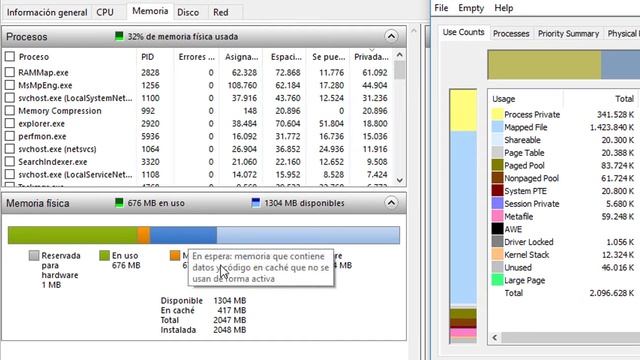Click the Paged Pool olive swatch
The height and width of the screenshot is (360, 640).
pyautogui.click(x=497, y=165)
